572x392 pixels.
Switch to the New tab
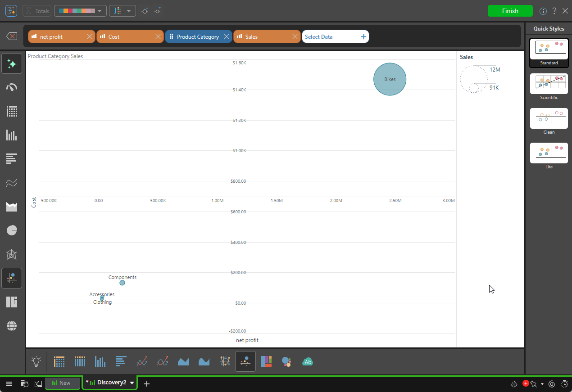point(63,383)
